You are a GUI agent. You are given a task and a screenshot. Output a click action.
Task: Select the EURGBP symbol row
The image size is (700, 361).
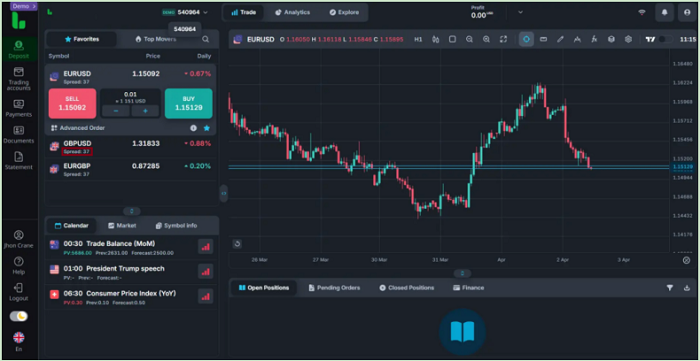tap(130, 169)
